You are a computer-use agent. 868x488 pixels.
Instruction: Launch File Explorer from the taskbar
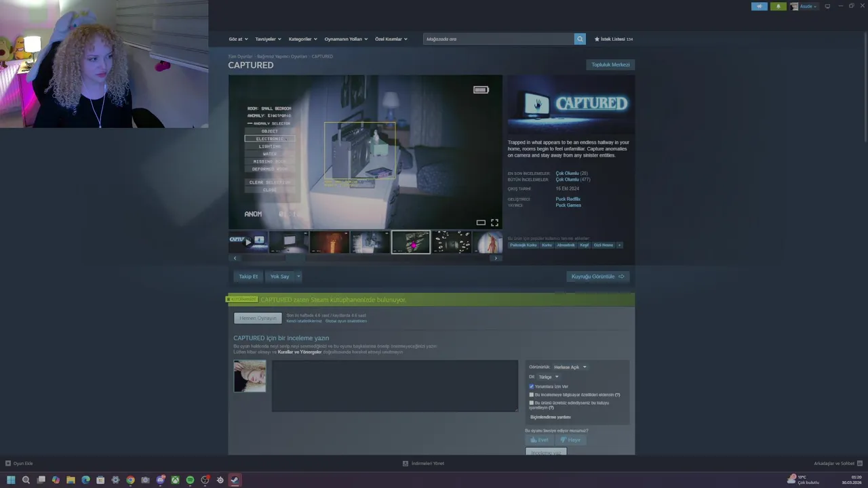click(71, 480)
